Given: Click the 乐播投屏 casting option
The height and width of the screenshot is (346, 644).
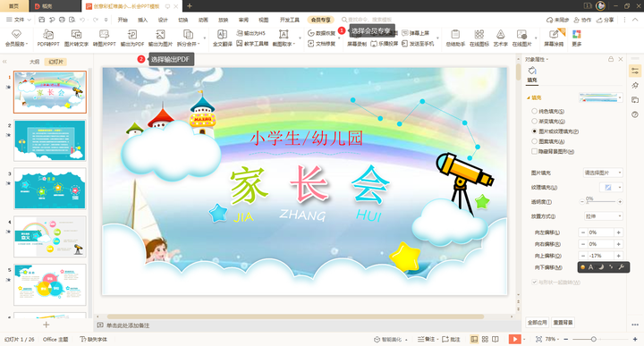Looking at the screenshot, I should [x=385, y=44].
